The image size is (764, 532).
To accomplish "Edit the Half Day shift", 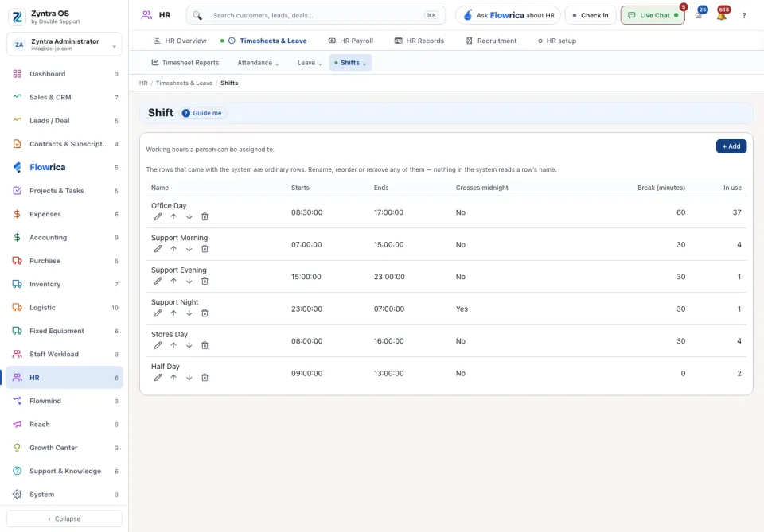I will tap(158, 377).
